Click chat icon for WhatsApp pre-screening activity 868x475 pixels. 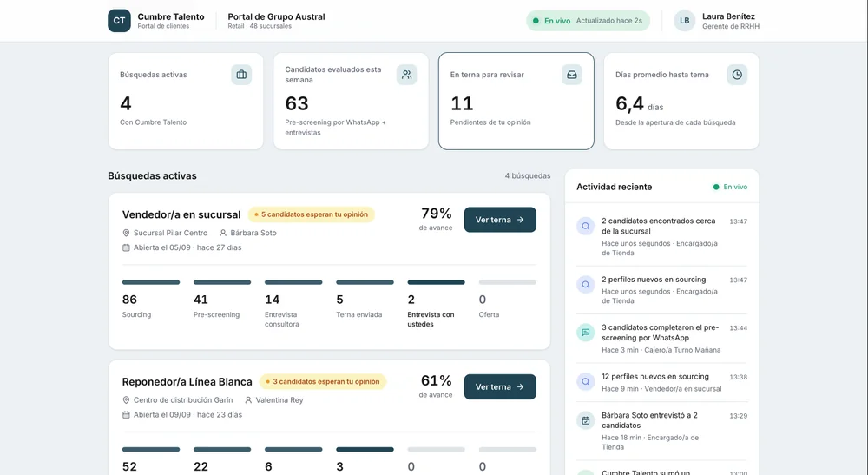coord(586,333)
